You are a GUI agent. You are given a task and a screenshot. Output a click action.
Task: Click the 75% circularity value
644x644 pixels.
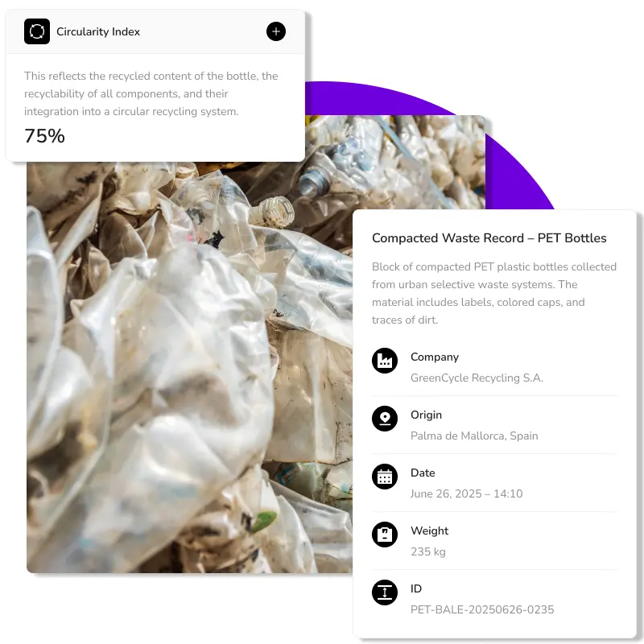coord(44,136)
